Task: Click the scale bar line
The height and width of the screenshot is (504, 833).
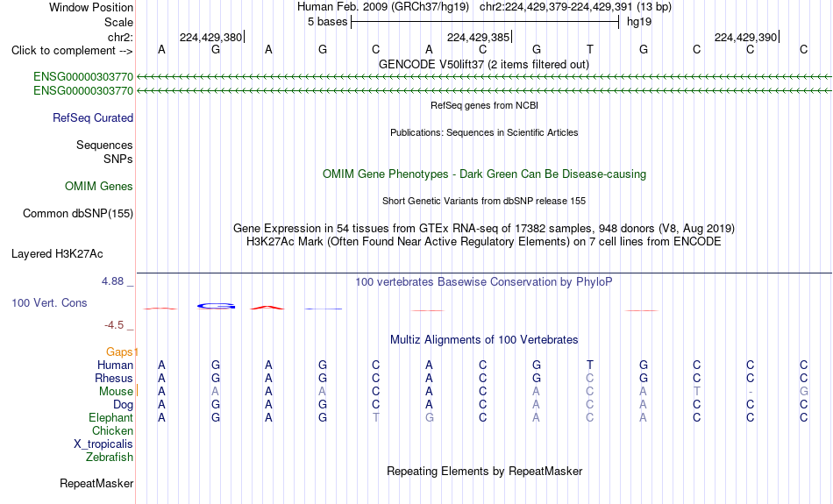Action: (x=485, y=22)
